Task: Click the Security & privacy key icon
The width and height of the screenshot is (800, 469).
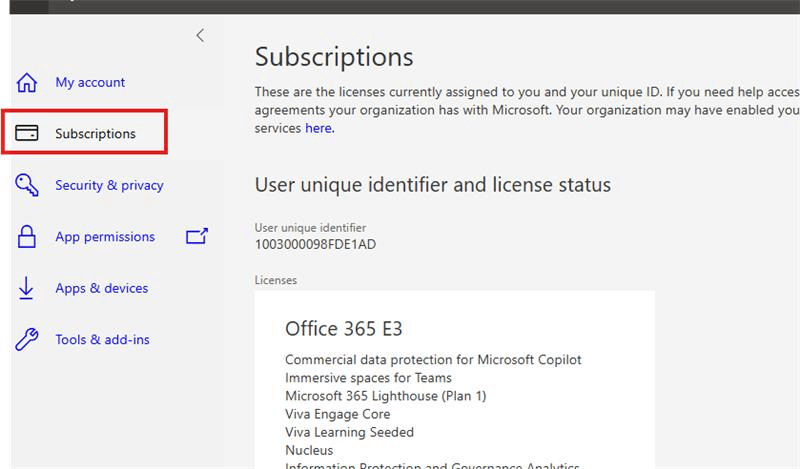Action: 27,185
